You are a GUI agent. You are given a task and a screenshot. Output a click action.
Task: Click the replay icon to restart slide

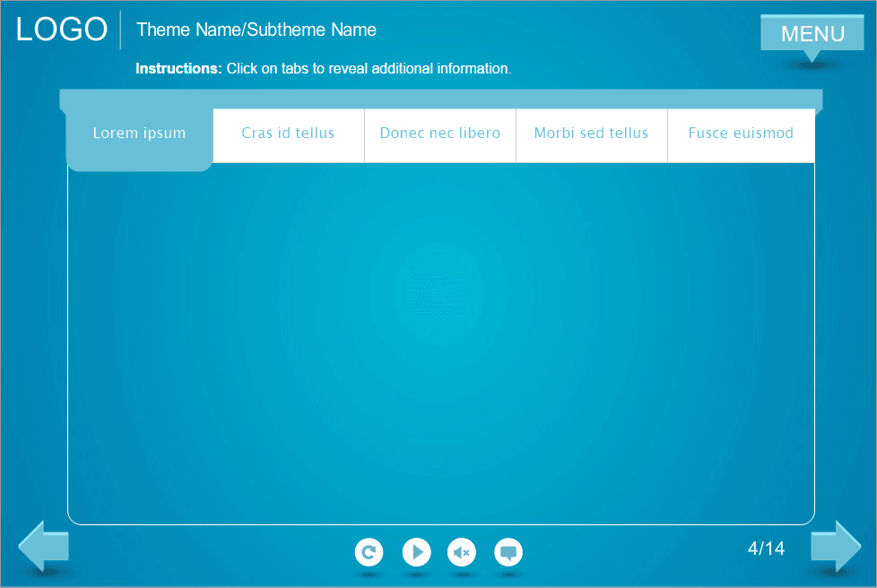click(369, 552)
